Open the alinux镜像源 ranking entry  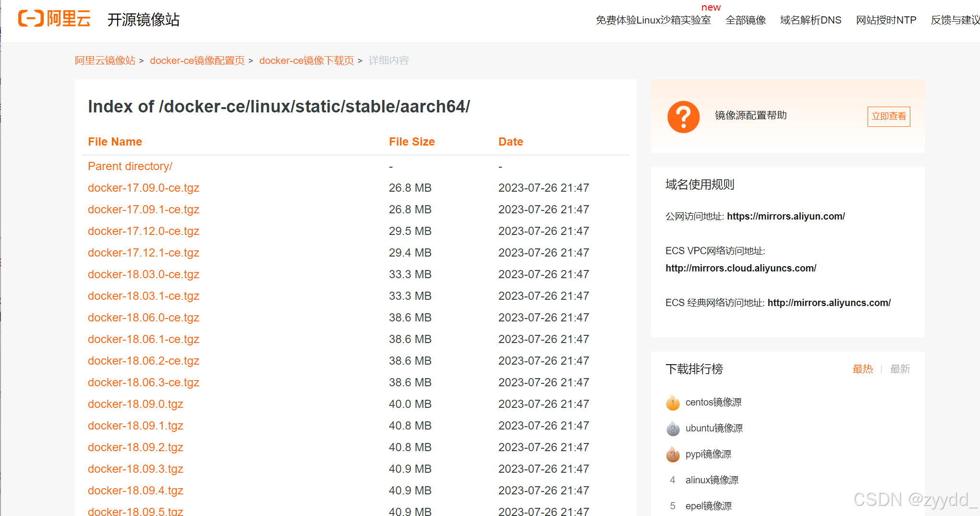[712, 480]
